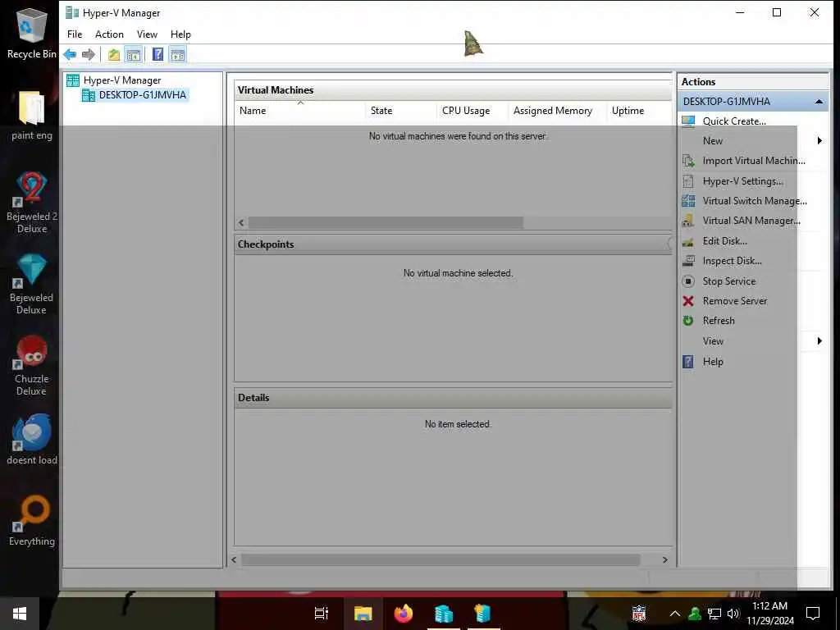This screenshot has width=840, height=630.
Task: Open the View menu in the menu bar
Action: [x=147, y=34]
